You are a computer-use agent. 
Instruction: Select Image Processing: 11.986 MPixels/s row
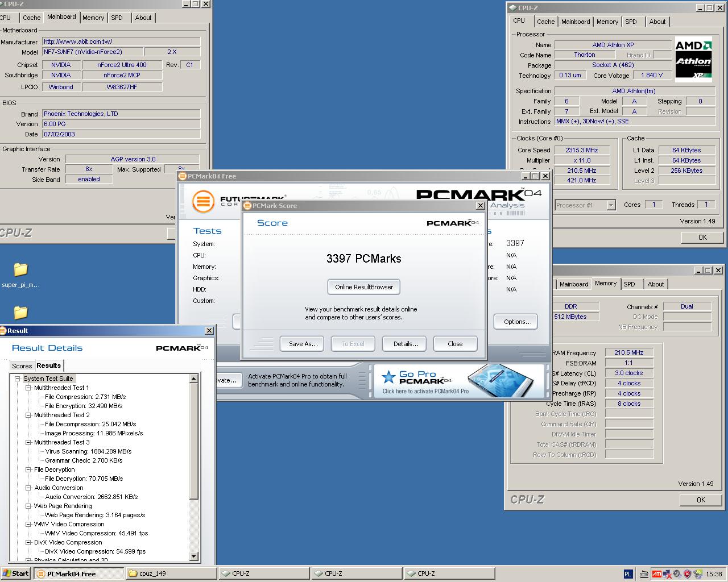tap(94, 433)
